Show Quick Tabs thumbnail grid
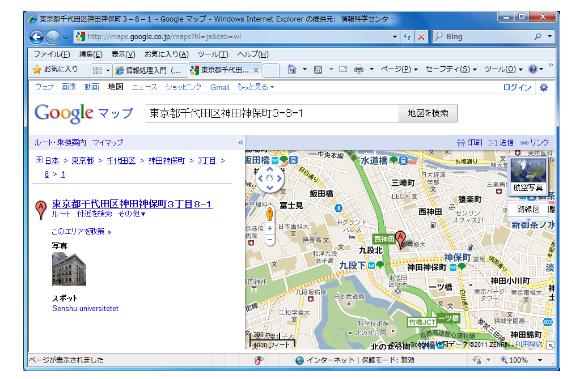Screen dimensions: 588x379 point(97,70)
